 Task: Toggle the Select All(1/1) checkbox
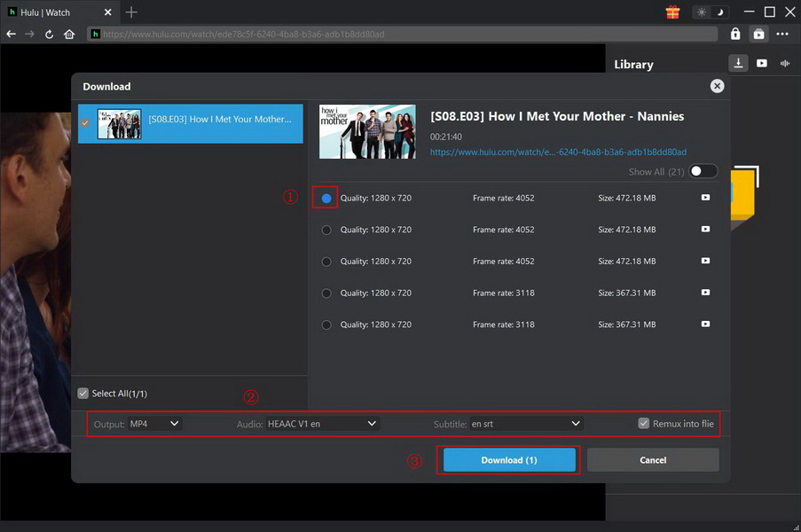point(82,393)
